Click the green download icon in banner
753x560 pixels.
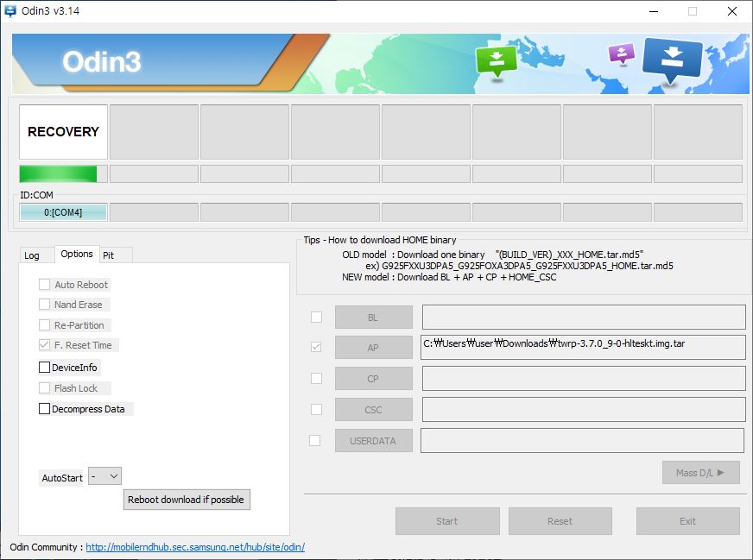(x=497, y=60)
